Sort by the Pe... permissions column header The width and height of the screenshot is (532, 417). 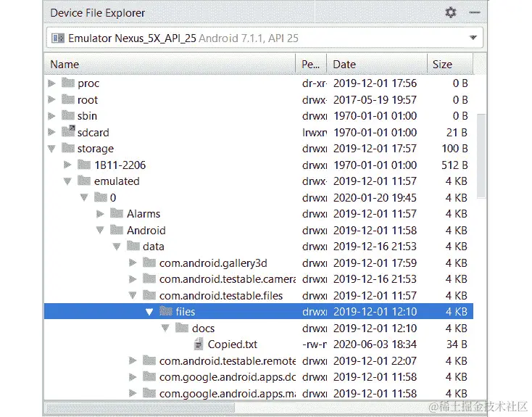[x=311, y=64]
